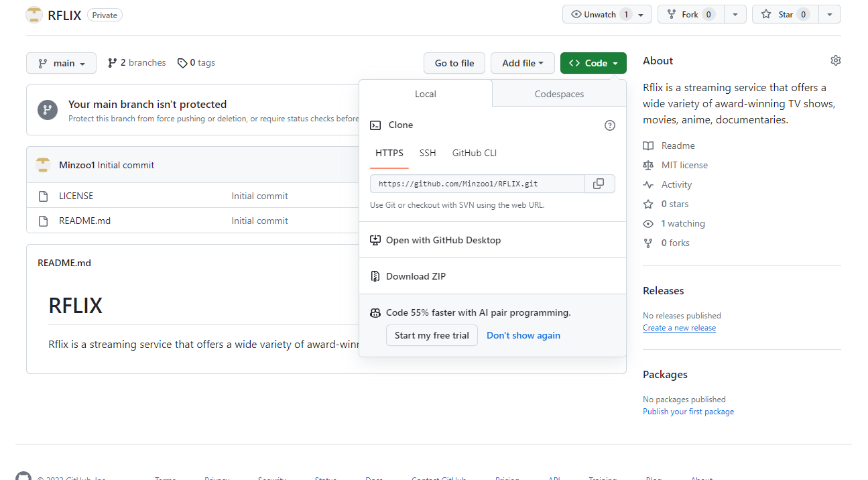Star the repository

pos(786,15)
